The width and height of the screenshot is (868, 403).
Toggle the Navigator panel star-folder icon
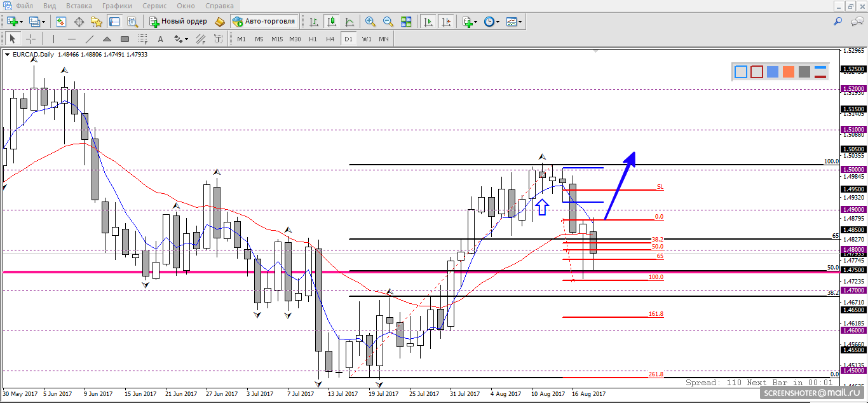pyautogui.click(x=97, y=22)
